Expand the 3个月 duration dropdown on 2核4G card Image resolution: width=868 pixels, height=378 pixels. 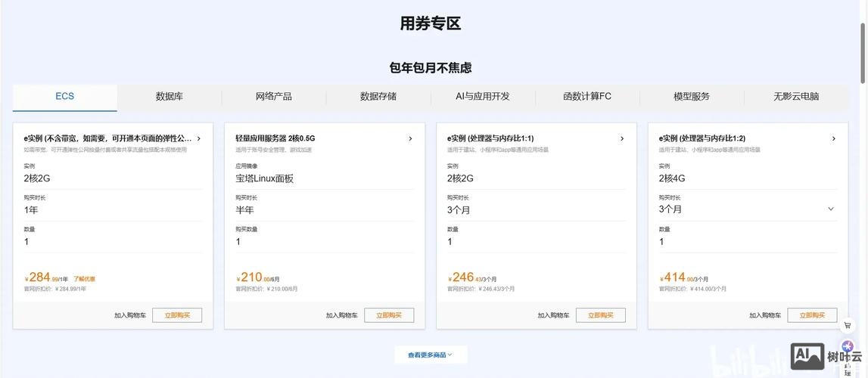pyautogui.click(x=830, y=209)
